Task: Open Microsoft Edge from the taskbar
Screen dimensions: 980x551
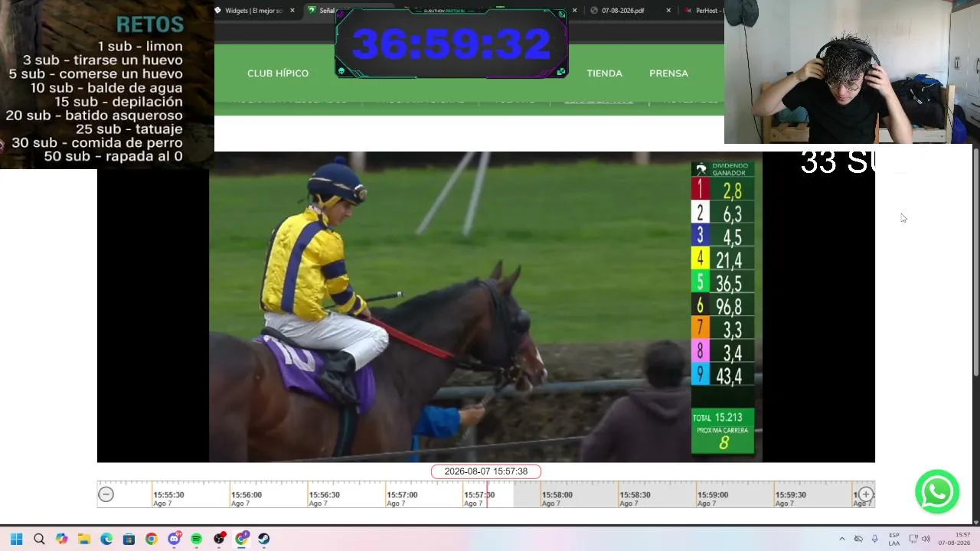Action: [x=106, y=539]
